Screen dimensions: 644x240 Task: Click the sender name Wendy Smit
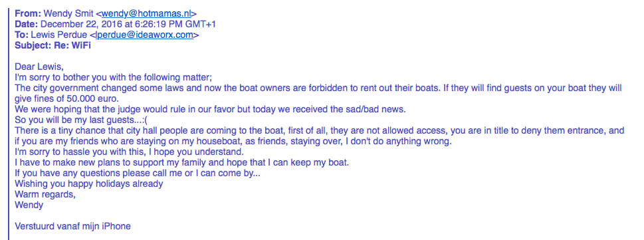coord(68,13)
